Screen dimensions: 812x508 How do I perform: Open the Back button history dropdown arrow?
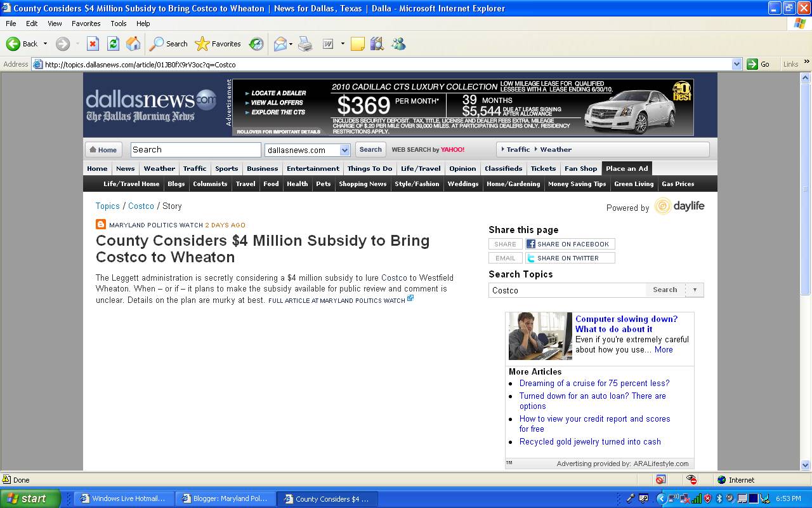tap(45, 44)
